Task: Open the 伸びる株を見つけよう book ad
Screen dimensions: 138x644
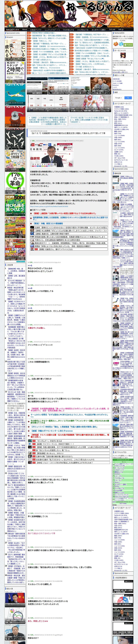Action: 15,205
